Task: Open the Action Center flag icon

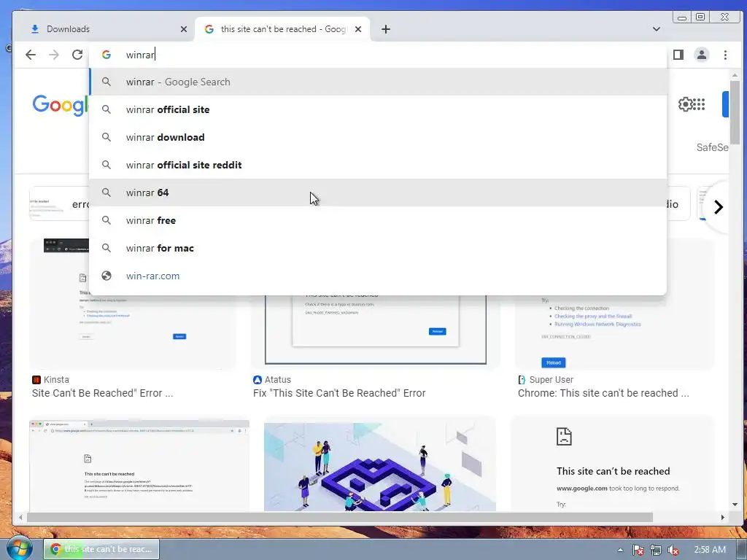Action: [x=638, y=550]
